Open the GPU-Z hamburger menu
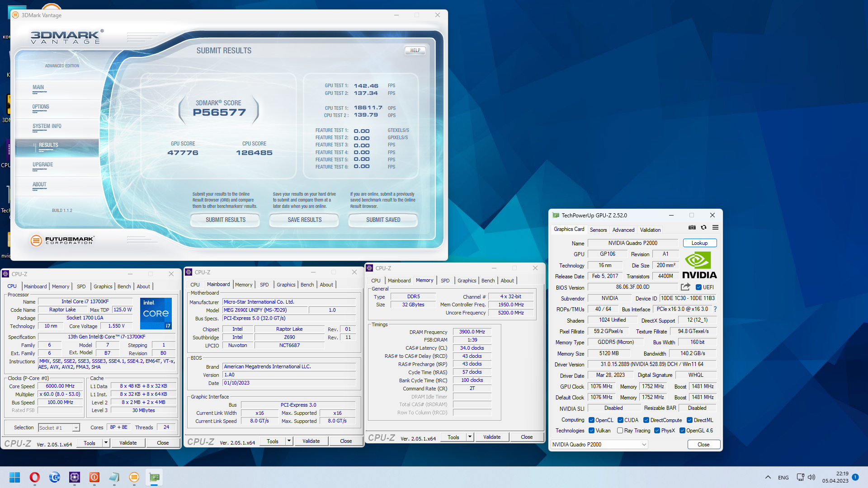The image size is (868, 488). (x=715, y=228)
